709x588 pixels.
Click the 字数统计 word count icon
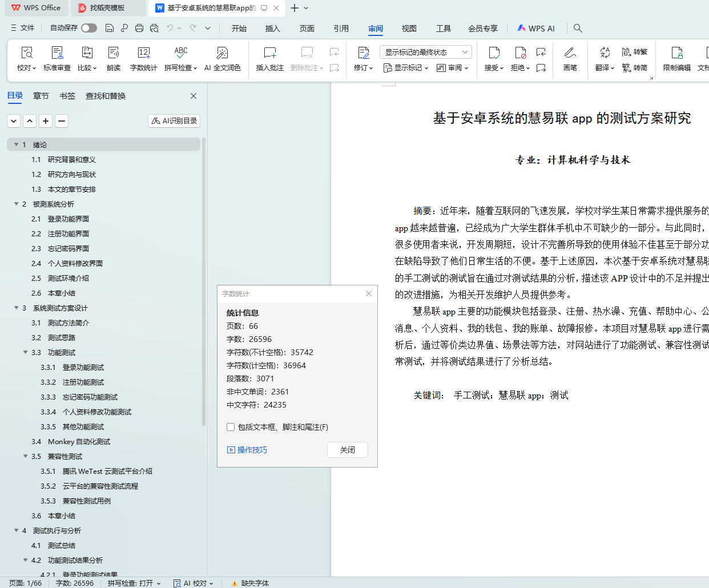coord(143,53)
